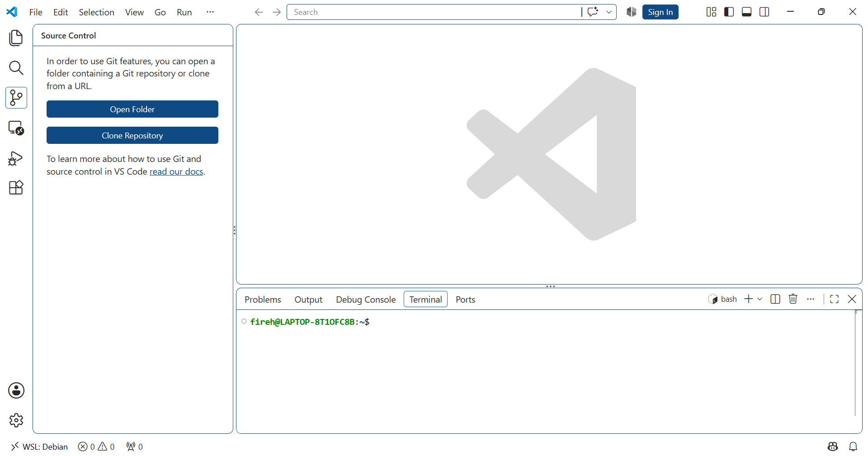The height and width of the screenshot is (456, 868).
Task: Restore down the VS Code window
Action: (x=821, y=12)
